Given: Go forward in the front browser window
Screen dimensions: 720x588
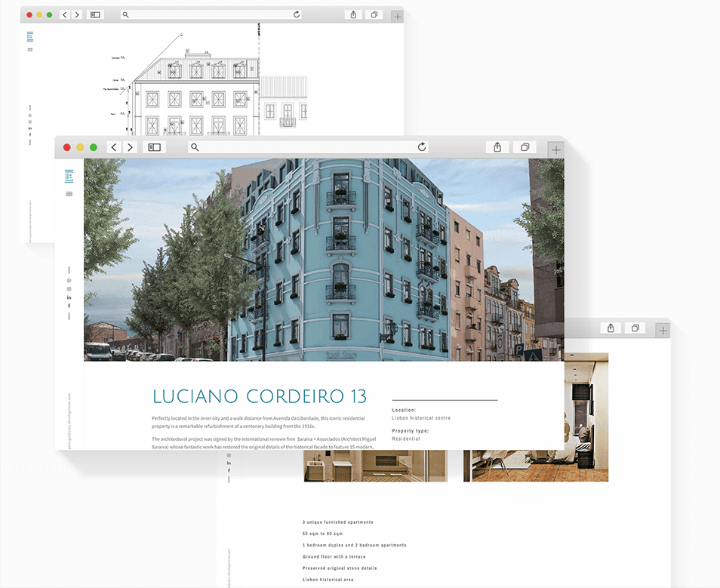Looking at the screenshot, I should [x=130, y=147].
